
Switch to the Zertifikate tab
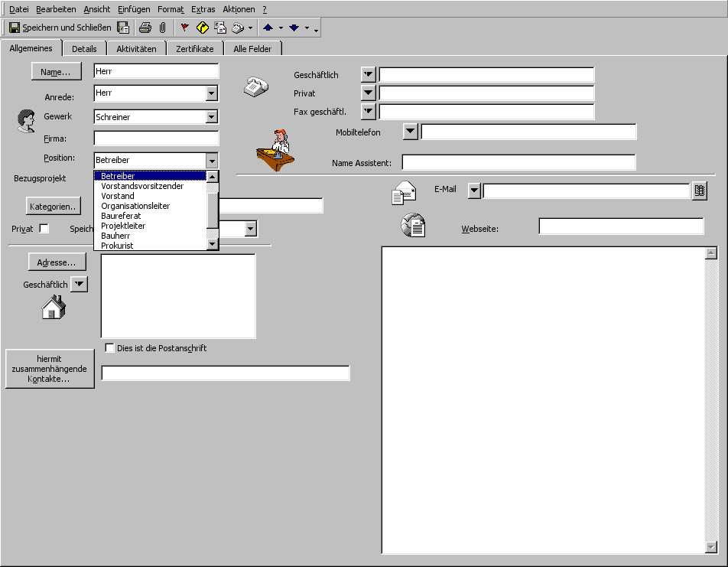194,49
